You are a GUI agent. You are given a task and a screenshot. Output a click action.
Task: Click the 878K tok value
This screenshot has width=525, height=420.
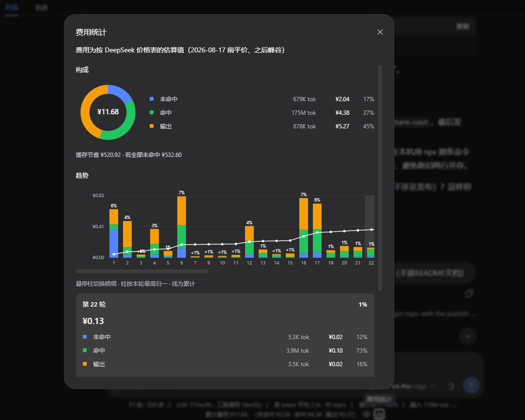(304, 126)
